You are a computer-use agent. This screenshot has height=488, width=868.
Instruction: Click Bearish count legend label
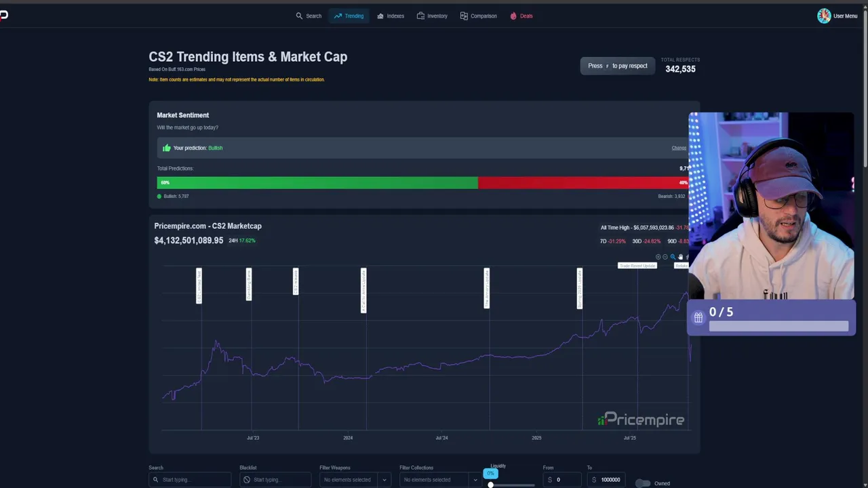coord(672,197)
